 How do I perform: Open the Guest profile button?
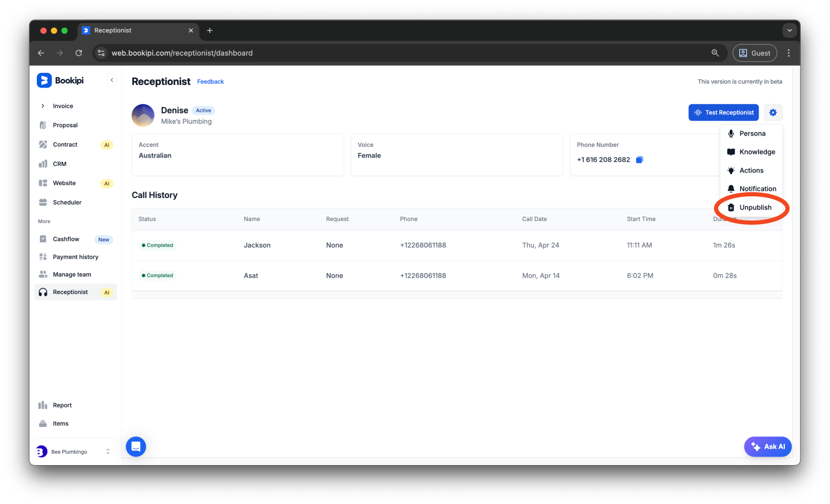[755, 53]
